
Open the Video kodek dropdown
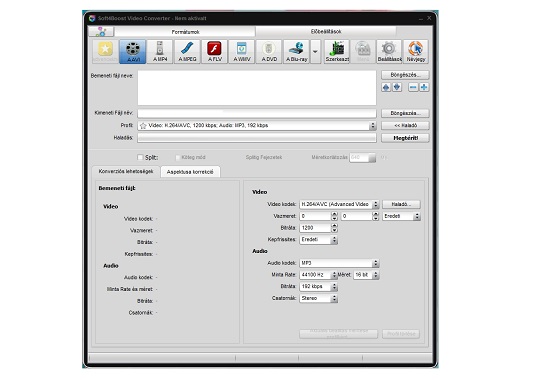(x=376, y=204)
